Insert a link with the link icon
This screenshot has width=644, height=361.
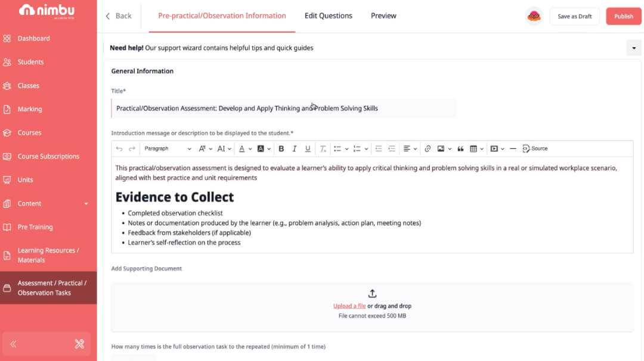point(428,149)
